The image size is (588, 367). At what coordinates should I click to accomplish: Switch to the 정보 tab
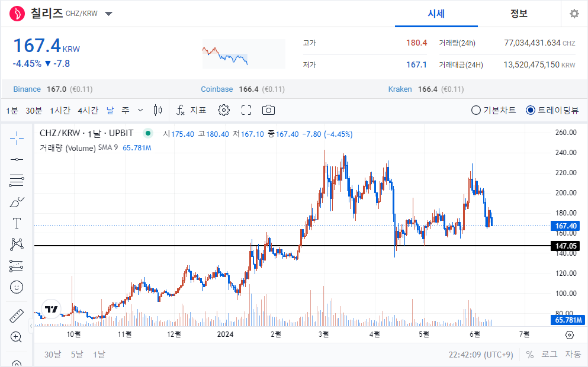coord(519,14)
